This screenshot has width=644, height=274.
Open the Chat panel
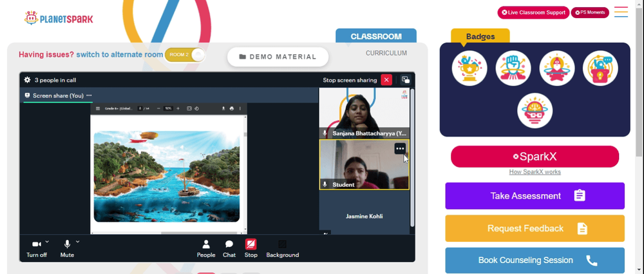[x=229, y=248]
